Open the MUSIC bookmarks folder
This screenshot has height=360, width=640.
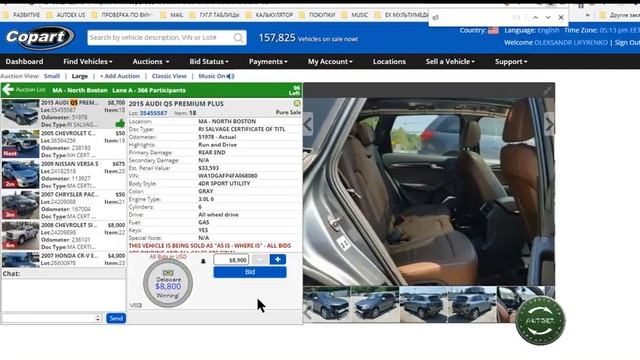pyautogui.click(x=355, y=15)
